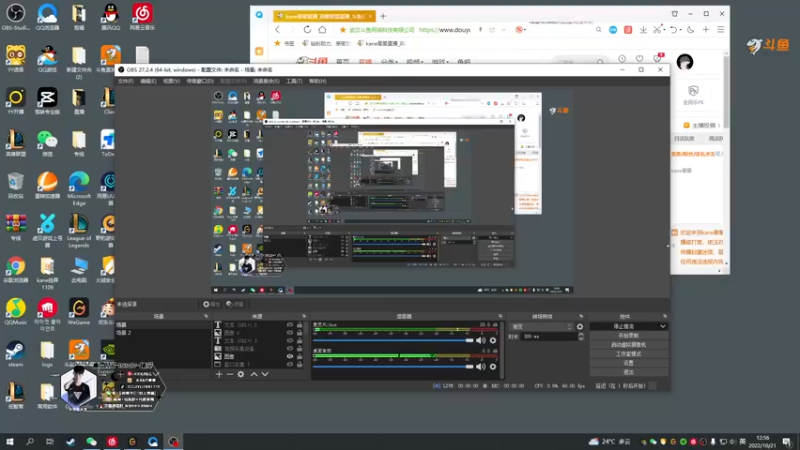Open the YY Voice raccoon desktop shortcut
The image size is (800, 450).
pyautogui.click(x=15, y=59)
